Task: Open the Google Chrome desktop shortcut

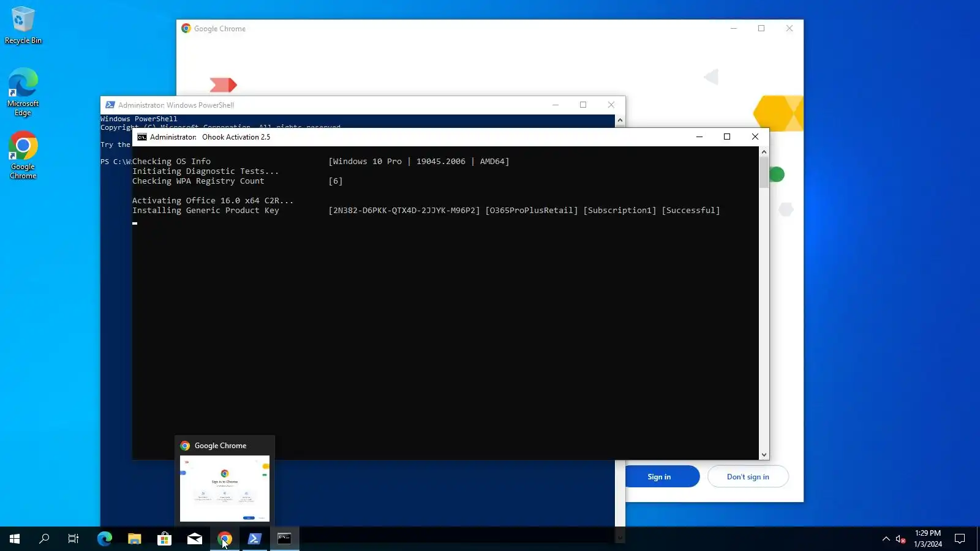Action: (x=23, y=155)
